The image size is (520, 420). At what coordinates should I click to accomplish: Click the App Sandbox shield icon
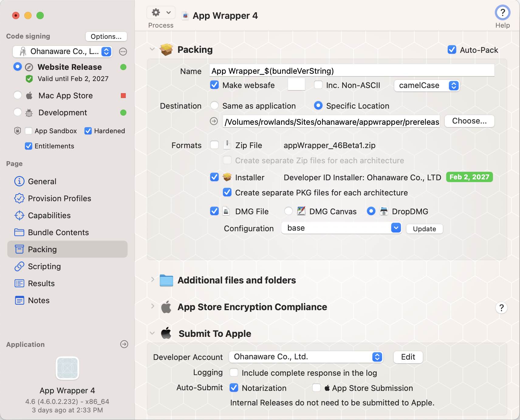tap(18, 131)
